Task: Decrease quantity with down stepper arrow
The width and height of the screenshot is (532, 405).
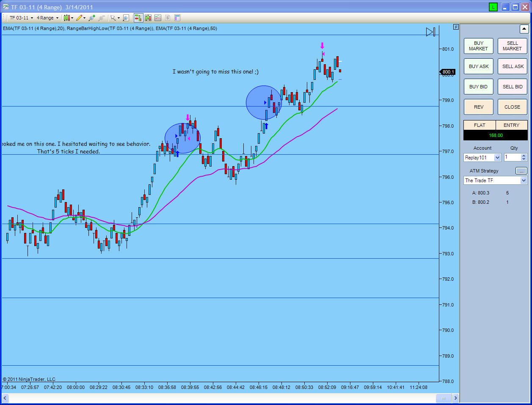Action: tap(524, 159)
